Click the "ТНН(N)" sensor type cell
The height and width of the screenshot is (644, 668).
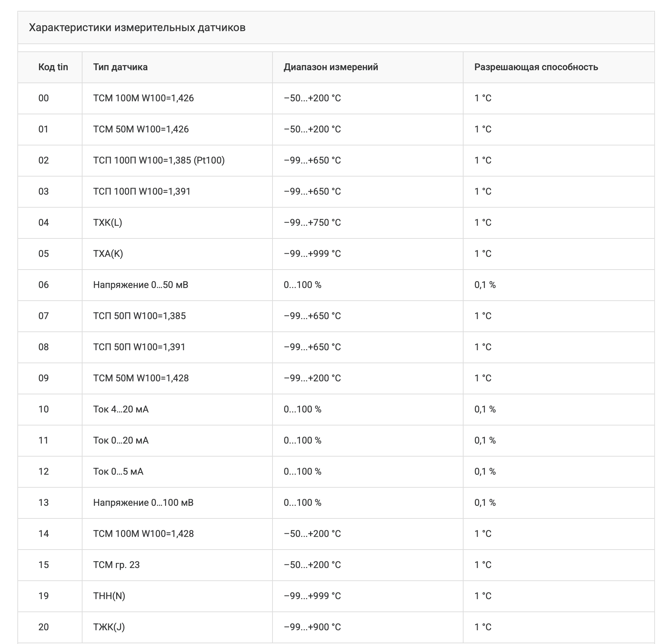(109, 596)
